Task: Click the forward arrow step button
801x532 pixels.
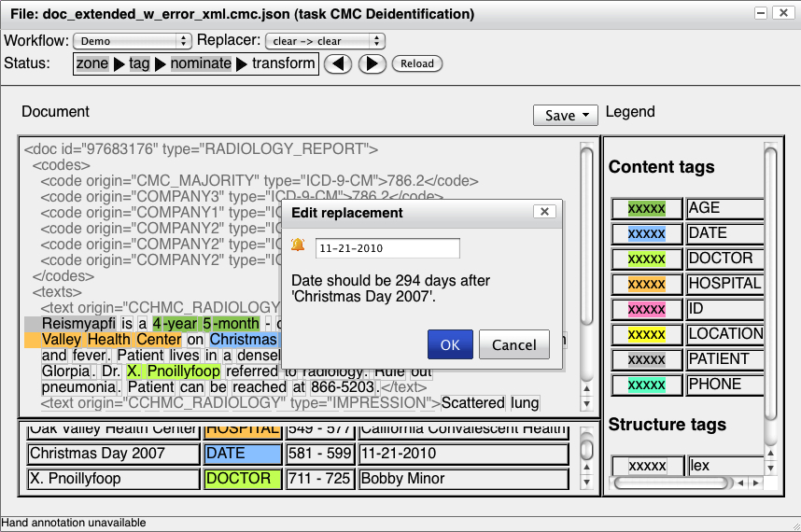Action: point(372,63)
